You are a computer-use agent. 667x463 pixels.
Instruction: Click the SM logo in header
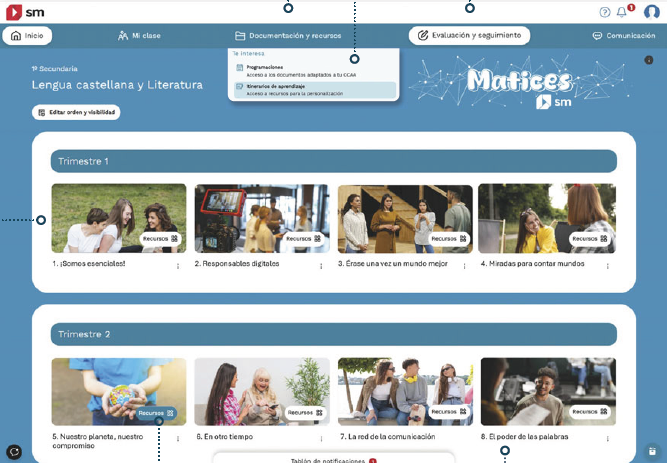coord(25,12)
